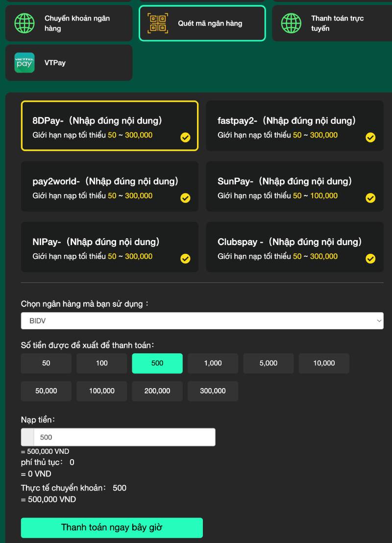Image resolution: width=392 pixels, height=543 pixels.
Task: Click the globe icon beside Thanh toán trực tuyến
Action: click(291, 23)
